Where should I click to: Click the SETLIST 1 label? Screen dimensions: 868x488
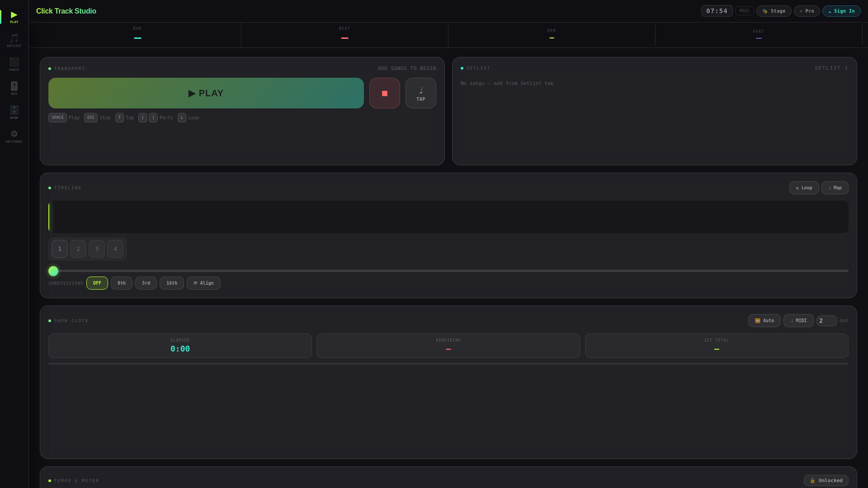tap(831, 68)
